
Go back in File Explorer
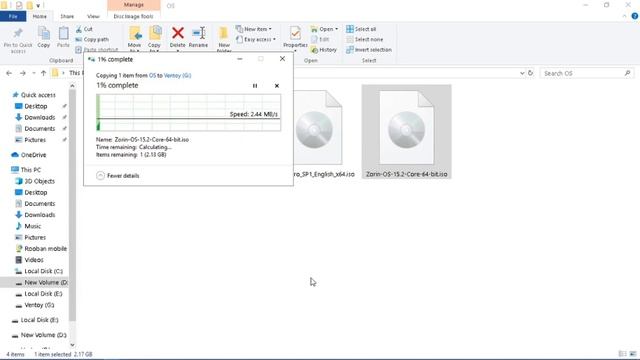9,73
